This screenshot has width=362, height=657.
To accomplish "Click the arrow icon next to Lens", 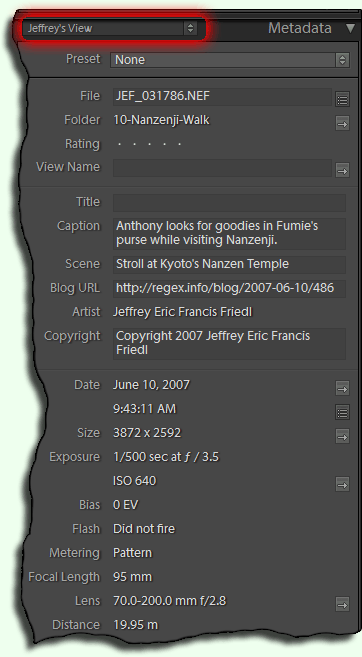I will click(x=342, y=605).
